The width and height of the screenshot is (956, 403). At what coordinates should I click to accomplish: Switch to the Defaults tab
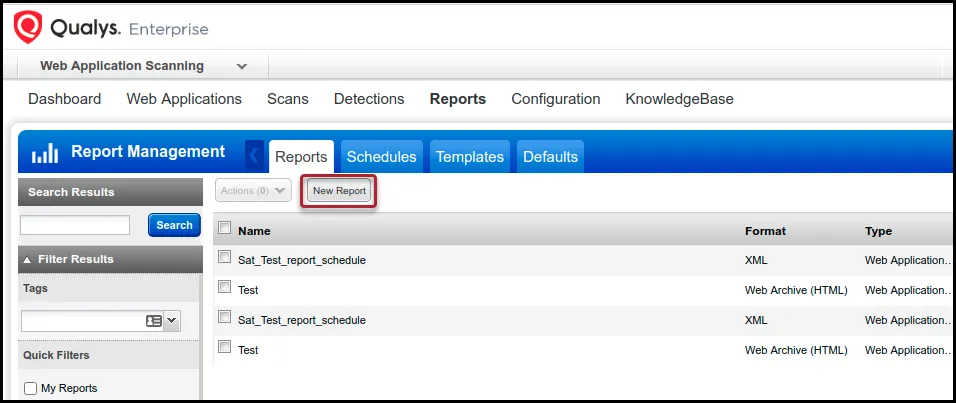tap(551, 157)
